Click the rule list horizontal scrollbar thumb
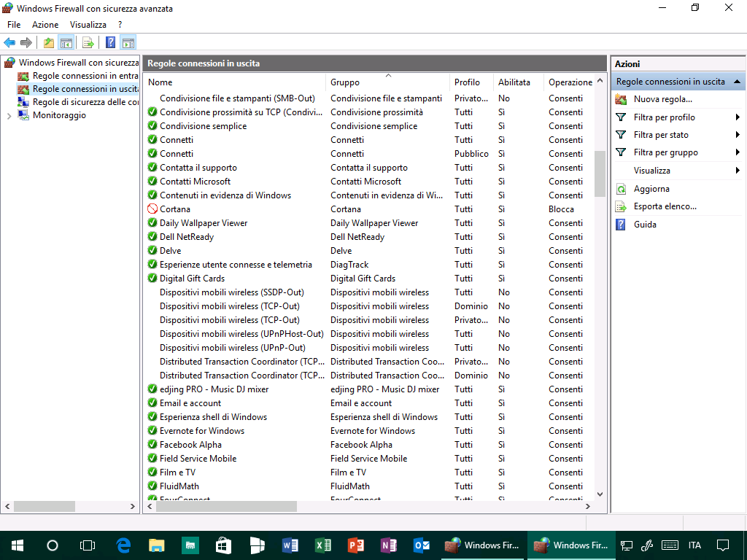Screen dimensions: 747x560 point(226,506)
